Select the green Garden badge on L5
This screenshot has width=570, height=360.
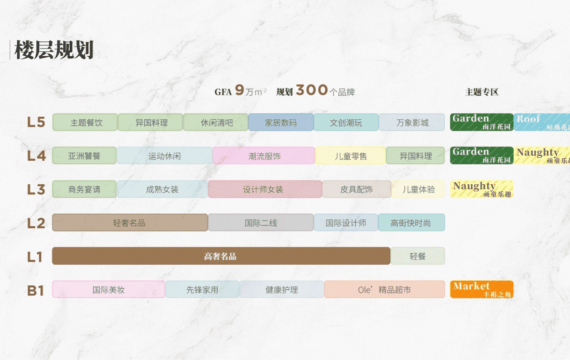pos(482,122)
